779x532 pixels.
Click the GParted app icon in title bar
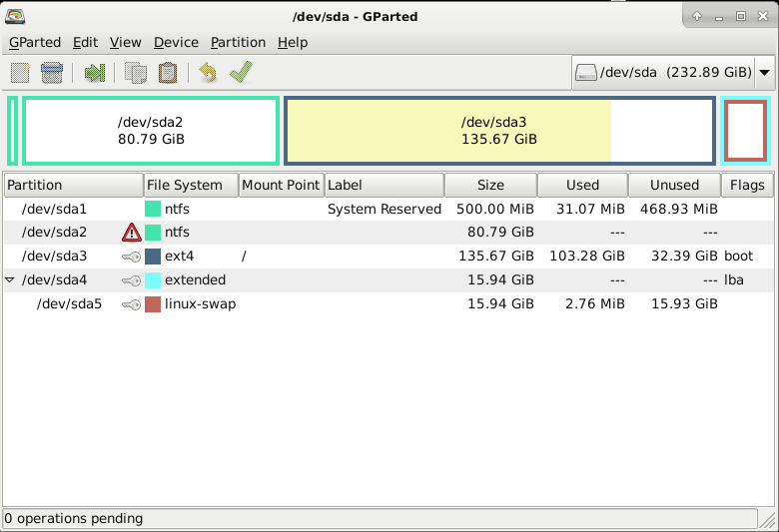pyautogui.click(x=15, y=16)
